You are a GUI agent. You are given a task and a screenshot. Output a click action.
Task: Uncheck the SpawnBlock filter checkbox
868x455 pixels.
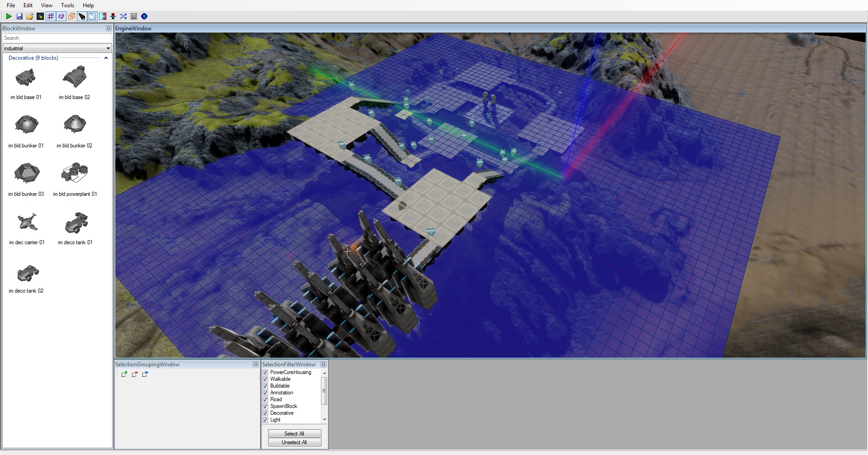coord(265,406)
